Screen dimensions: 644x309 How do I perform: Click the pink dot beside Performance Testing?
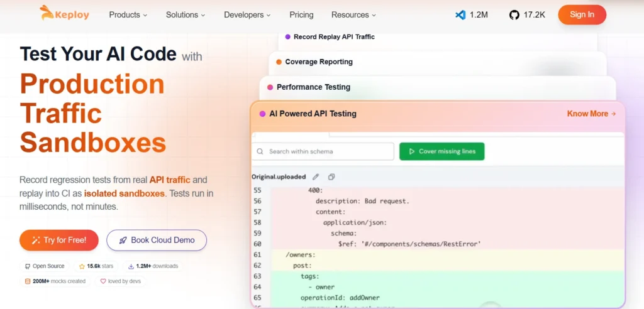tap(270, 87)
